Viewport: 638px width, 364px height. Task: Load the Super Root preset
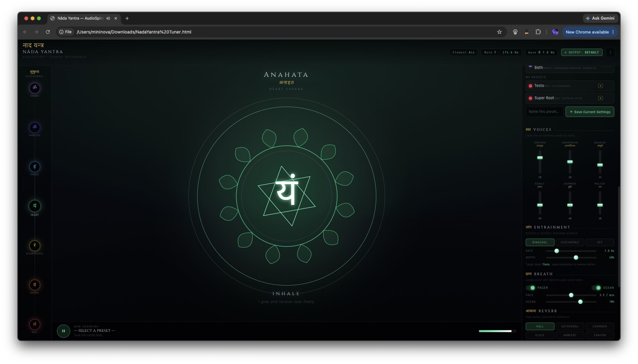570,98
